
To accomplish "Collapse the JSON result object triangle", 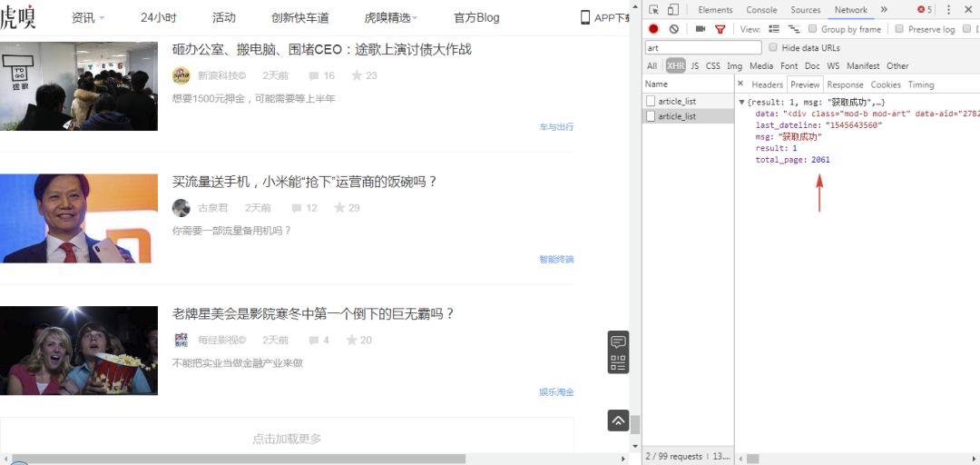I will point(741,103).
